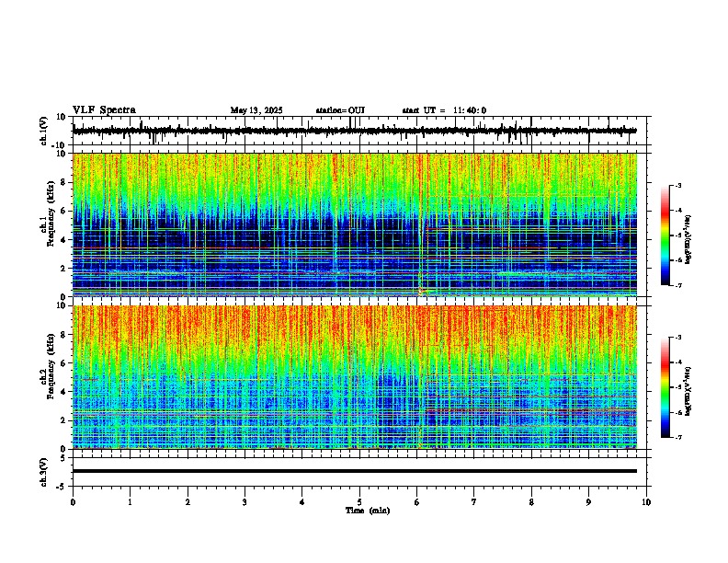The height and width of the screenshot is (563, 728).
Task: Click time axis tick label "1"
Action: coord(130,502)
